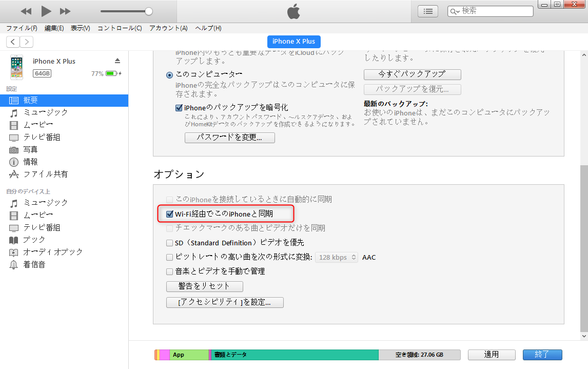The image size is (588, 369).
Task: Go back with the left arrow button
Action: click(x=13, y=42)
